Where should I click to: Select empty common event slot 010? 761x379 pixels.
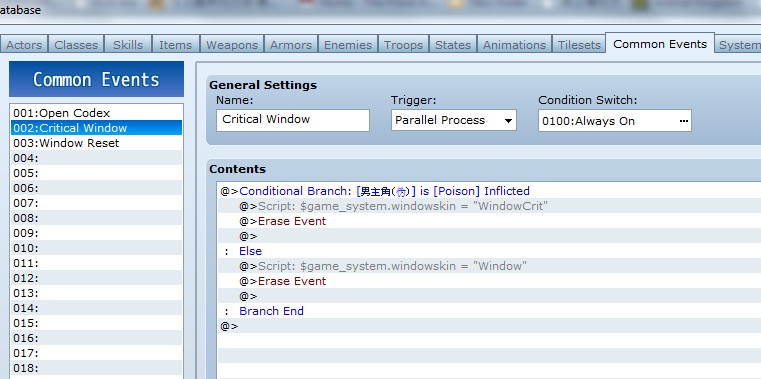point(97,248)
